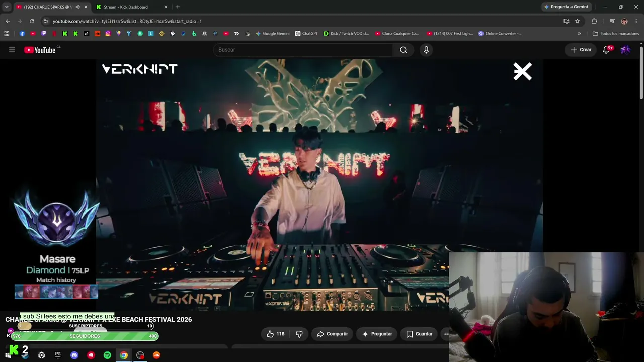
Task: Install app icon in address bar
Action: coord(566,21)
